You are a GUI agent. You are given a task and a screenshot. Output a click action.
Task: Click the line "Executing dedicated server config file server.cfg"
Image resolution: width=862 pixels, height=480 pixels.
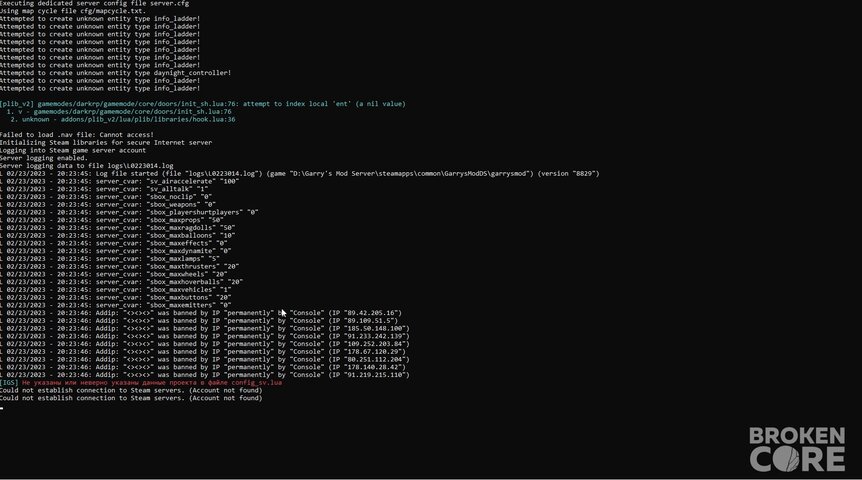click(x=94, y=3)
